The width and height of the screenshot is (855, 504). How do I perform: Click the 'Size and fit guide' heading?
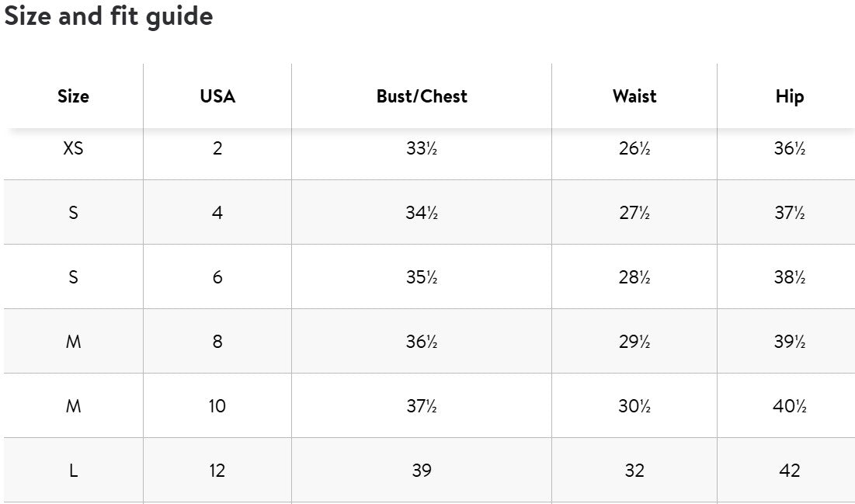[109, 16]
